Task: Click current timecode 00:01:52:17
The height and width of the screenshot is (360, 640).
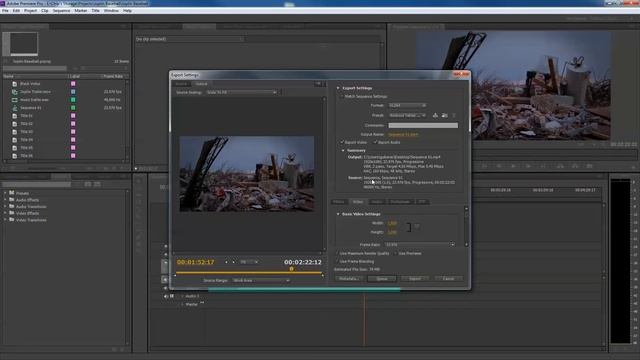Action: (196, 262)
